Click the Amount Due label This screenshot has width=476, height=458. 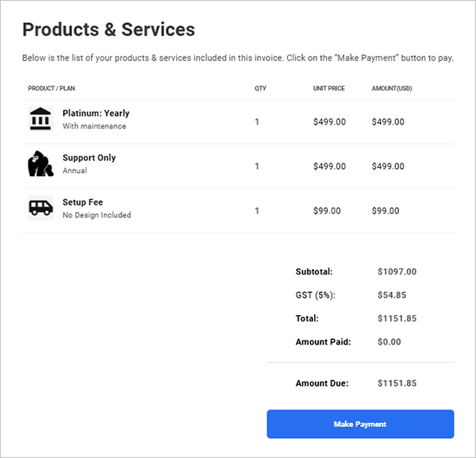pyautogui.click(x=322, y=383)
